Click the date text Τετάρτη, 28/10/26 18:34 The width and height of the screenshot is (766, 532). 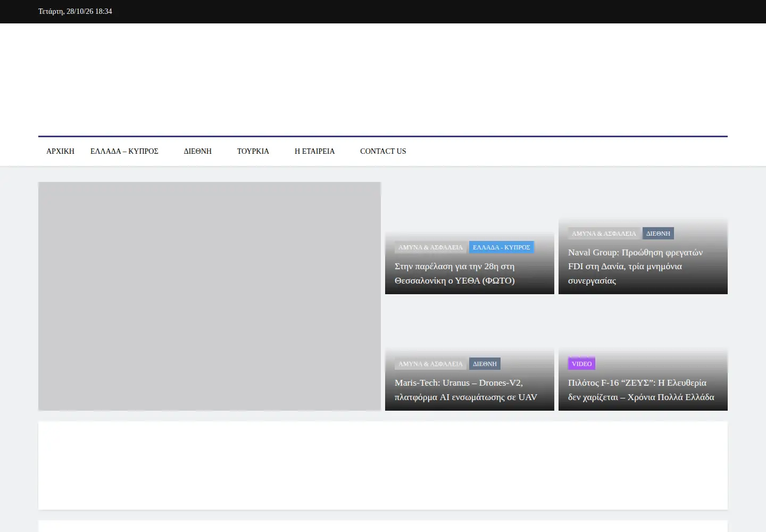click(75, 11)
